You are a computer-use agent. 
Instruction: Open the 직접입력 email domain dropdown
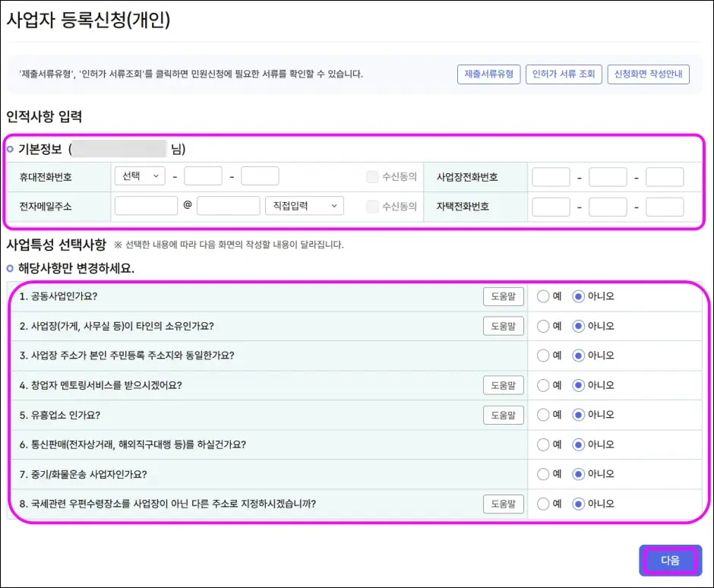(x=305, y=206)
